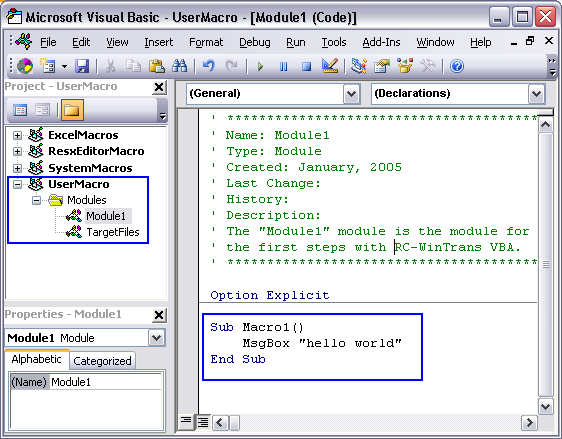This screenshot has height=439, width=562.
Task: Click code window scroll up arrow
Action: [x=546, y=125]
